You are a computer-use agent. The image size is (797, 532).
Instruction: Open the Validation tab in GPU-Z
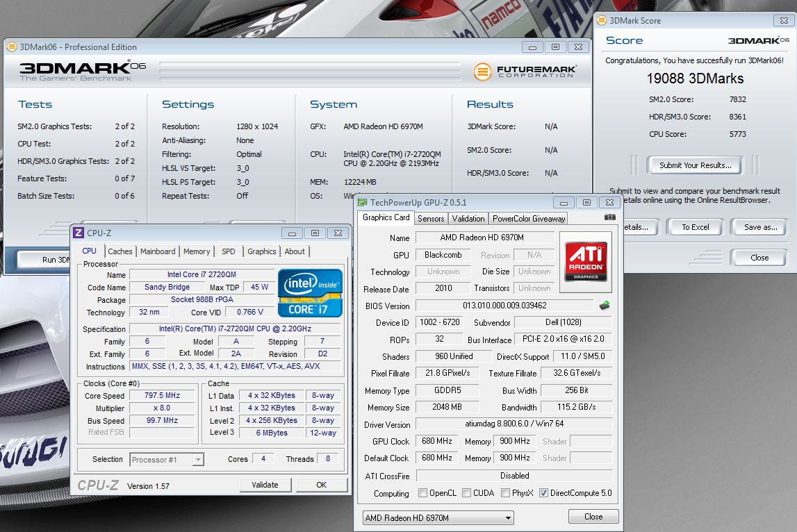point(468,219)
